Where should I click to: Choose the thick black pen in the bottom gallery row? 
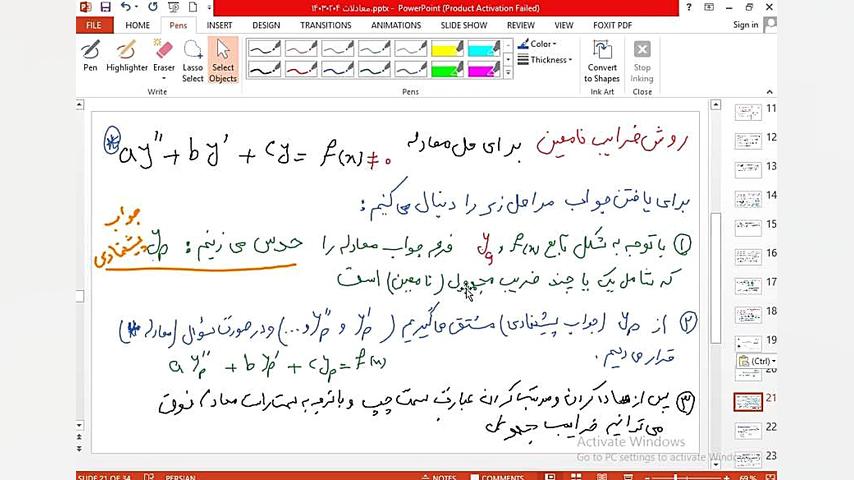point(264,69)
